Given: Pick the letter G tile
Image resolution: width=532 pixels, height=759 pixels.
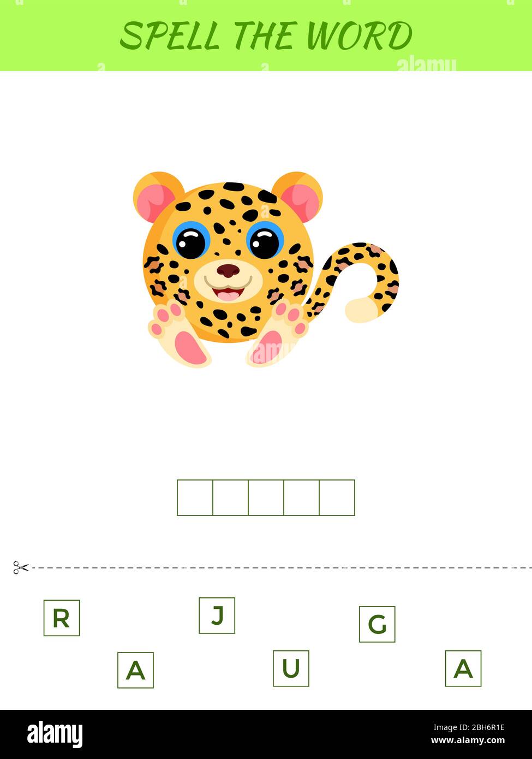Looking at the screenshot, I should point(377,624).
